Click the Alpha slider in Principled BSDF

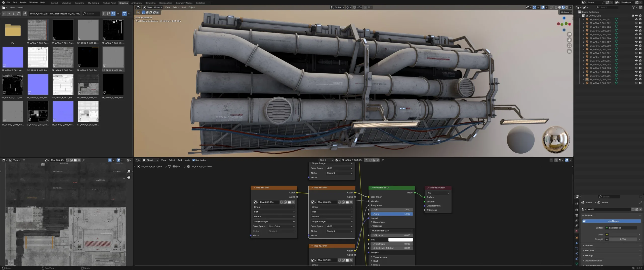pyautogui.click(x=391, y=214)
